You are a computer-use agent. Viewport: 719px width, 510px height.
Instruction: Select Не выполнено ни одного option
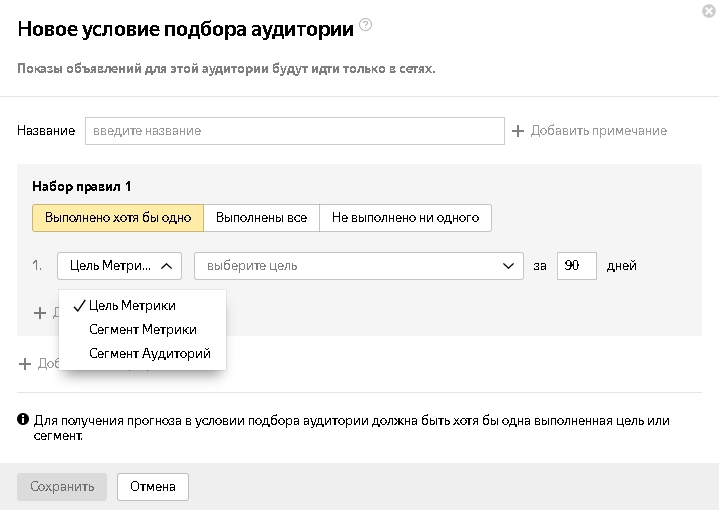(405, 218)
